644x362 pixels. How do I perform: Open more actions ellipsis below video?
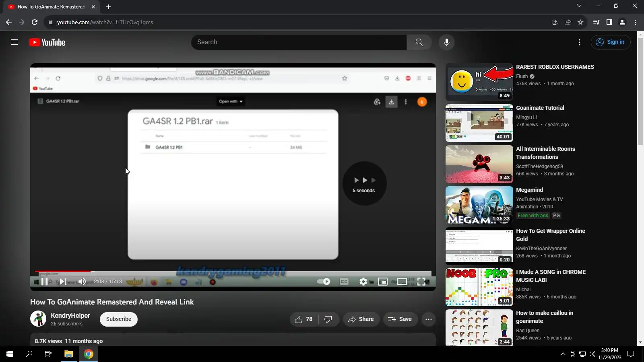pos(429,319)
